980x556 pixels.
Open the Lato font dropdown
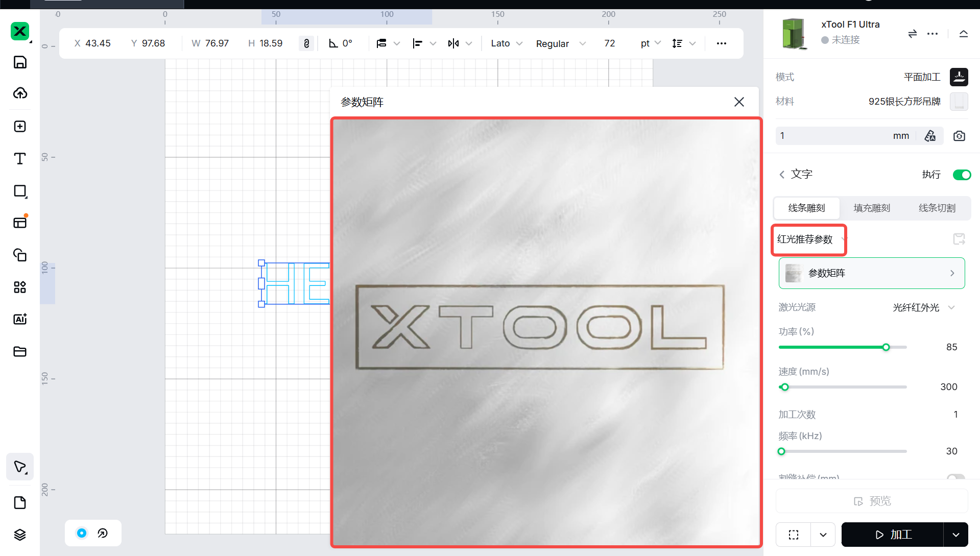[506, 43]
